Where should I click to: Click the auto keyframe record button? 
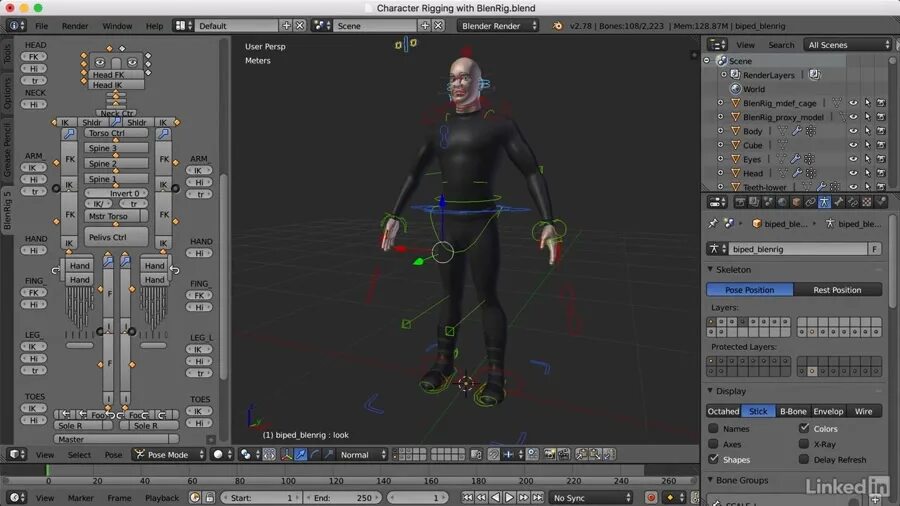click(651, 497)
